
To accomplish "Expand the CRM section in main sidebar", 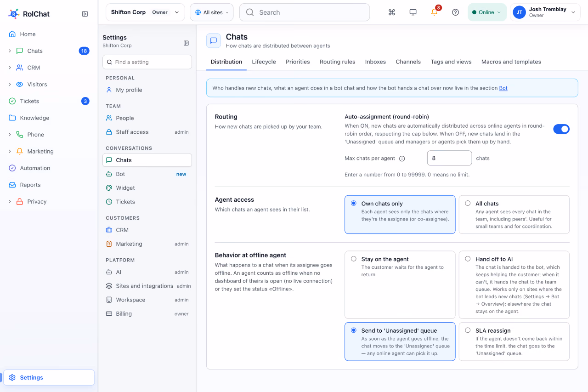I will [10, 68].
